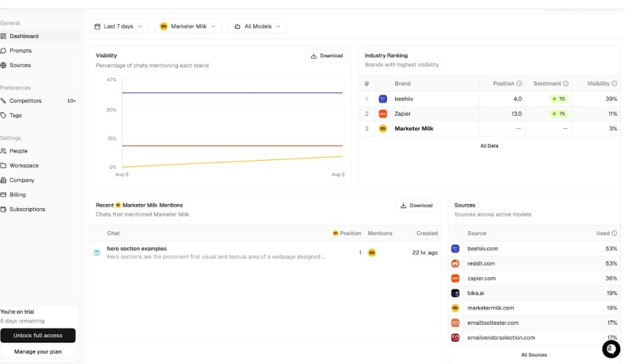Open All Data link under Industry Ranking
This screenshot has height=364, width=625.
point(489,145)
